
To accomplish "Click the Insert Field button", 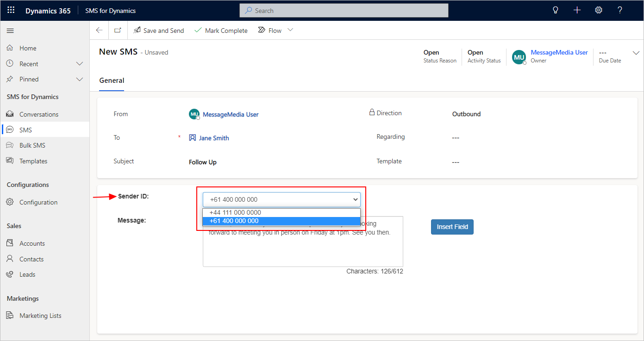I will [x=452, y=227].
